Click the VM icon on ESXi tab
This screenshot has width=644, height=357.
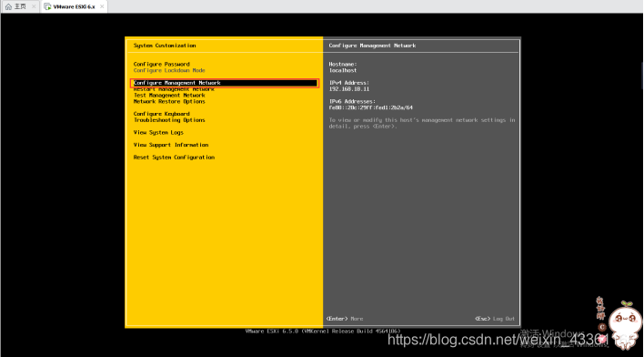point(47,6)
